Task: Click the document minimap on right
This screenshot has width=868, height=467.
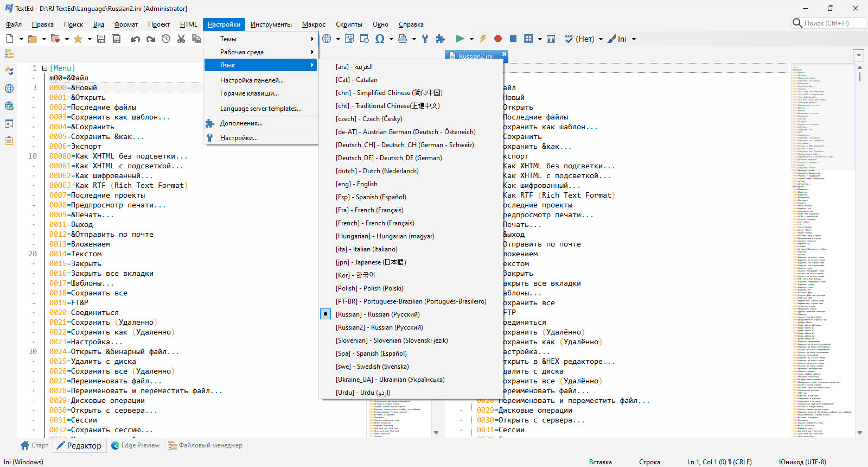Action: [821, 250]
